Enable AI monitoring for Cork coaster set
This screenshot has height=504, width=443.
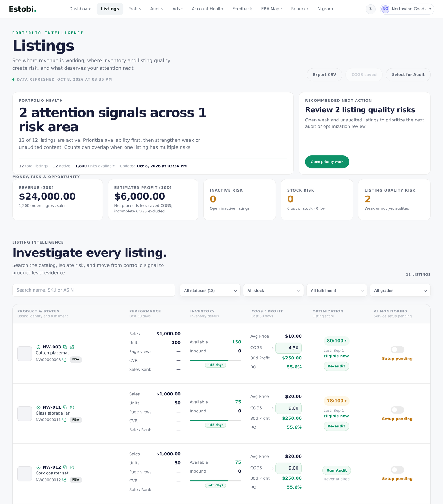(397, 470)
